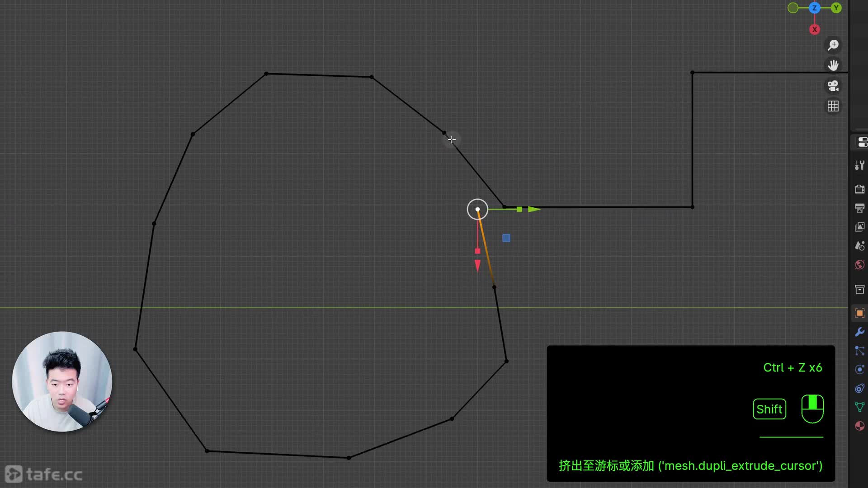Open the Physics properties tab

[x=859, y=370]
